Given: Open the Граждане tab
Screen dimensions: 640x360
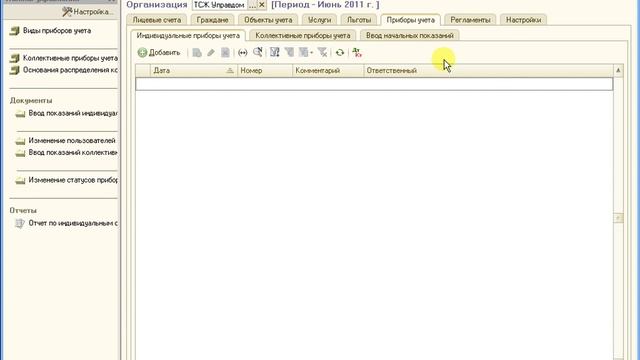Looking at the screenshot, I should tap(212, 20).
